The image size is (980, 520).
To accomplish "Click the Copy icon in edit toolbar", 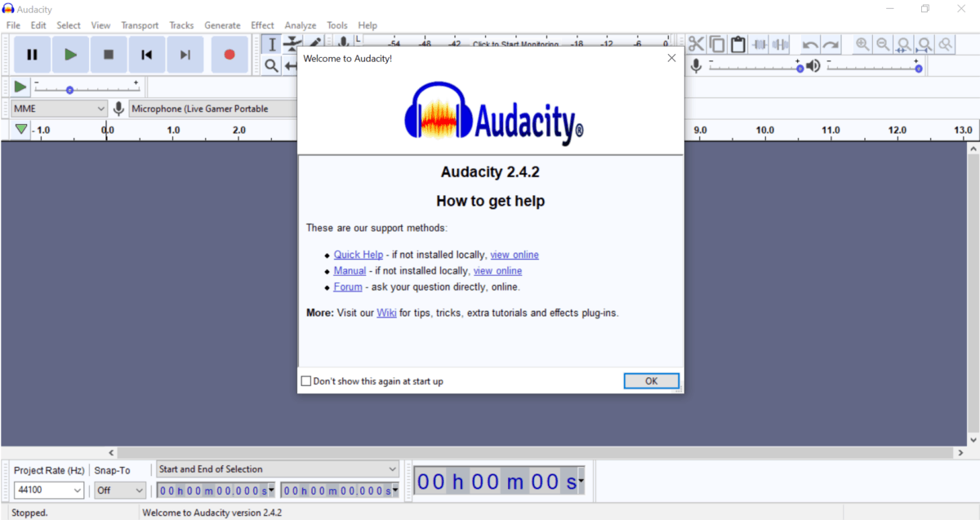I will [x=717, y=45].
